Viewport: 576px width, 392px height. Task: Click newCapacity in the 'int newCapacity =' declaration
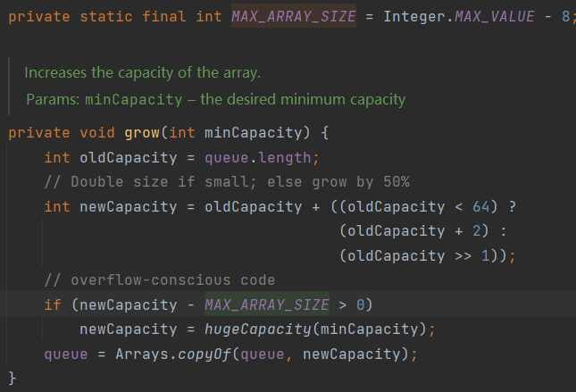coord(129,206)
